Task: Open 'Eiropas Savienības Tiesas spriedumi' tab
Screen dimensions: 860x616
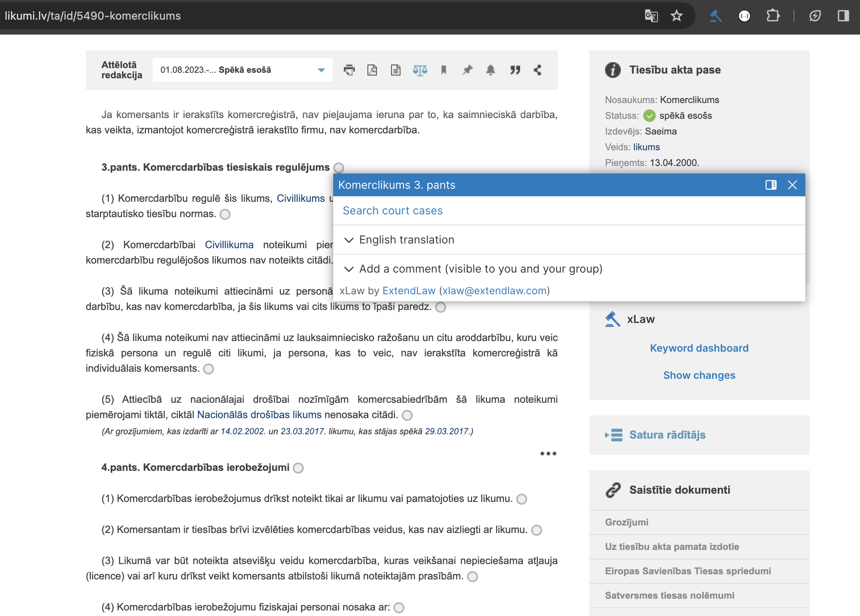Action: pyautogui.click(x=699, y=571)
